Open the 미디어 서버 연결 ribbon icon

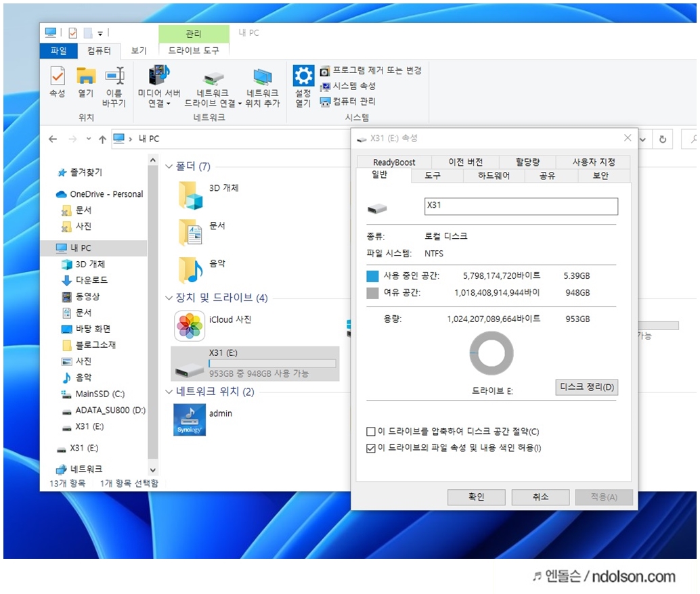pos(159,87)
